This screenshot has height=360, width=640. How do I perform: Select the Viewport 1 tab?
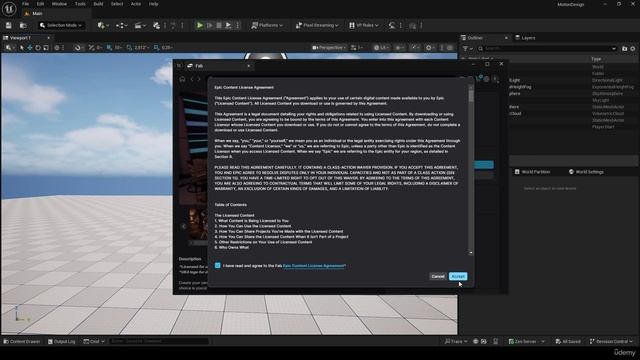[x=26, y=38]
